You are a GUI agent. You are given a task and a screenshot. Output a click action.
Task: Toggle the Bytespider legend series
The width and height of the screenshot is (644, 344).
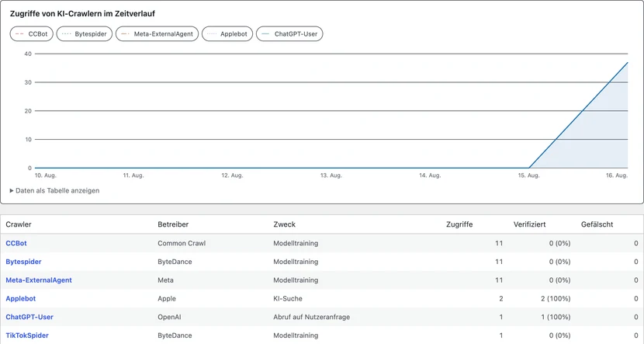click(x=85, y=34)
